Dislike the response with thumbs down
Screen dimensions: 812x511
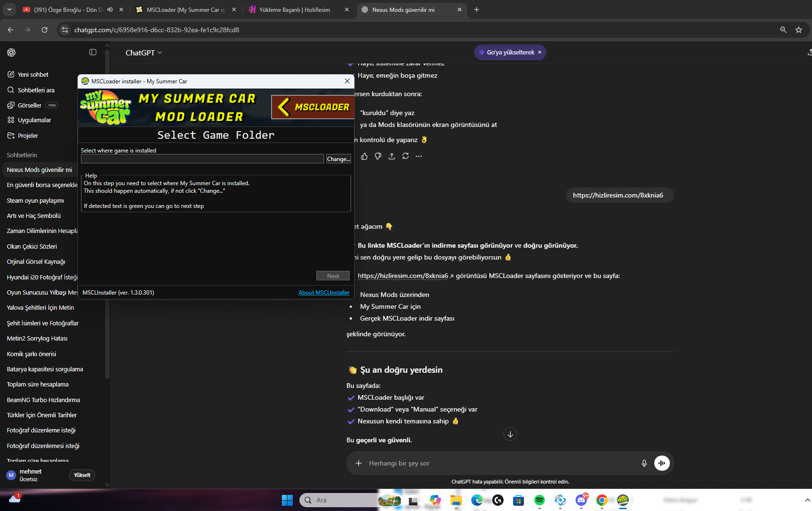[378, 156]
